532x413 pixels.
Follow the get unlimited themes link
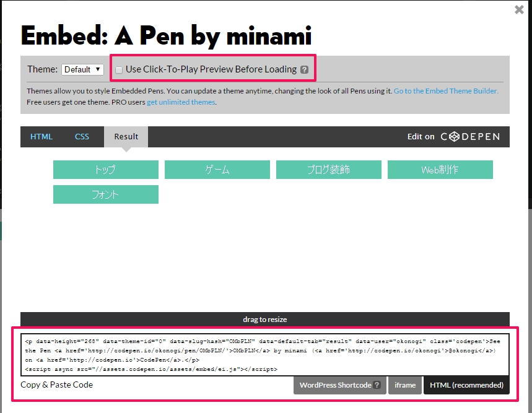click(181, 102)
